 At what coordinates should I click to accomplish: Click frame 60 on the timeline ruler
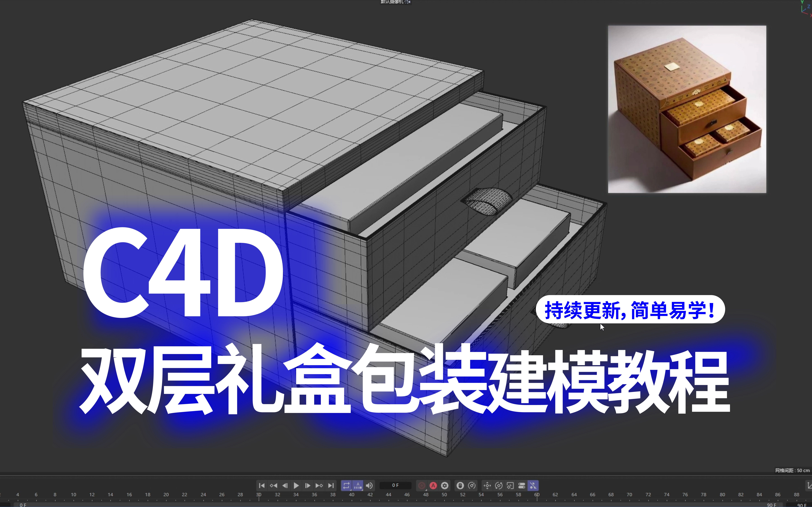click(x=537, y=495)
